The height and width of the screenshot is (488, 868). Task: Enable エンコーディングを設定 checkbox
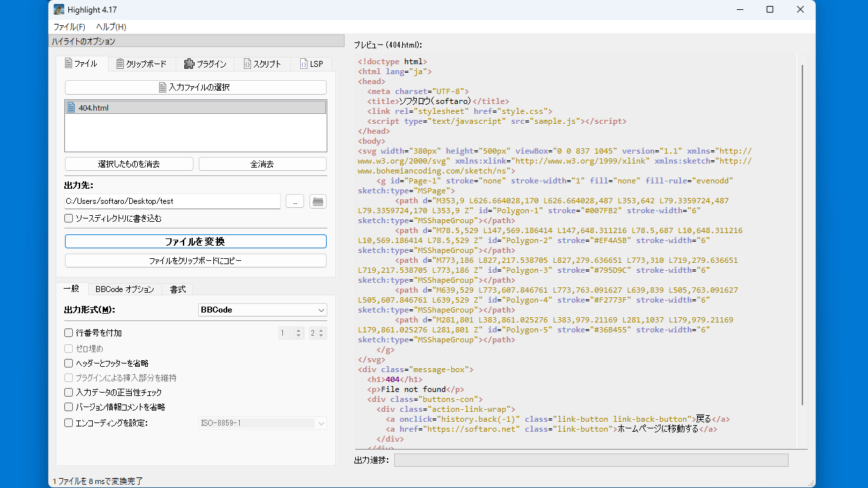[69, 422]
